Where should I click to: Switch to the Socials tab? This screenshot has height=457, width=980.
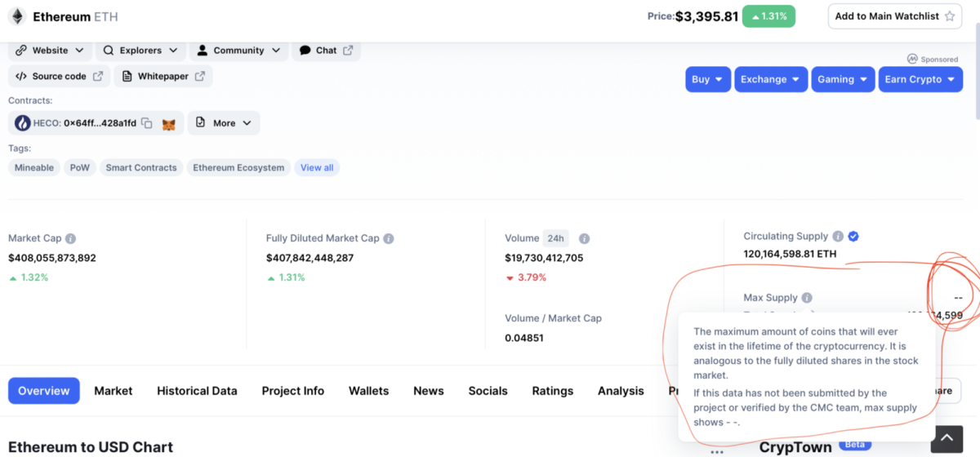(x=488, y=391)
